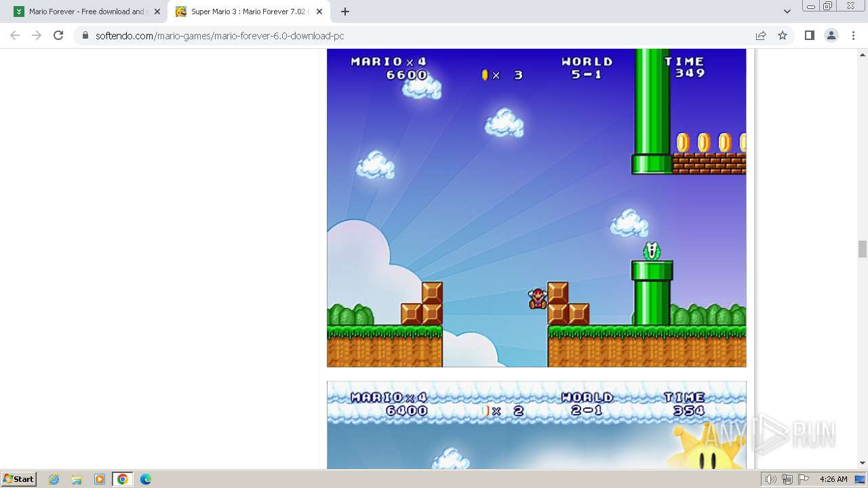Click Show Desktop button at taskbar end
The width and height of the screenshot is (868, 488).
pyautogui.click(x=861, y=479)
